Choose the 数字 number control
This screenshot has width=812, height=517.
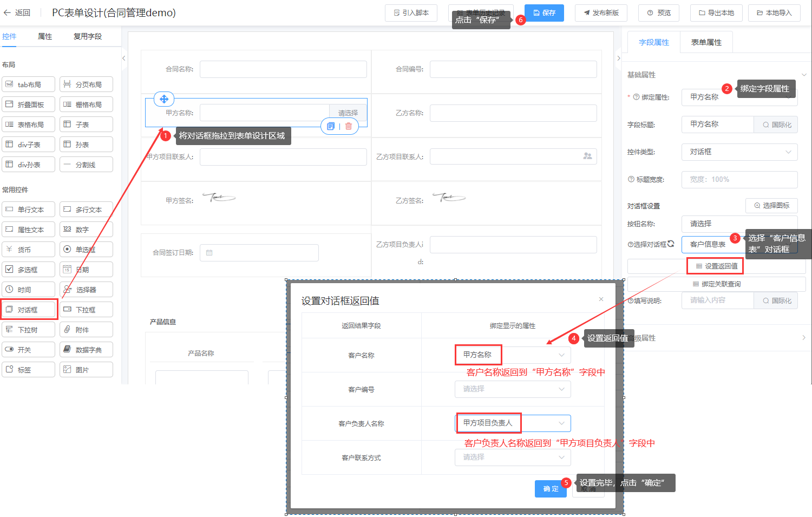[x=86, y=230]
